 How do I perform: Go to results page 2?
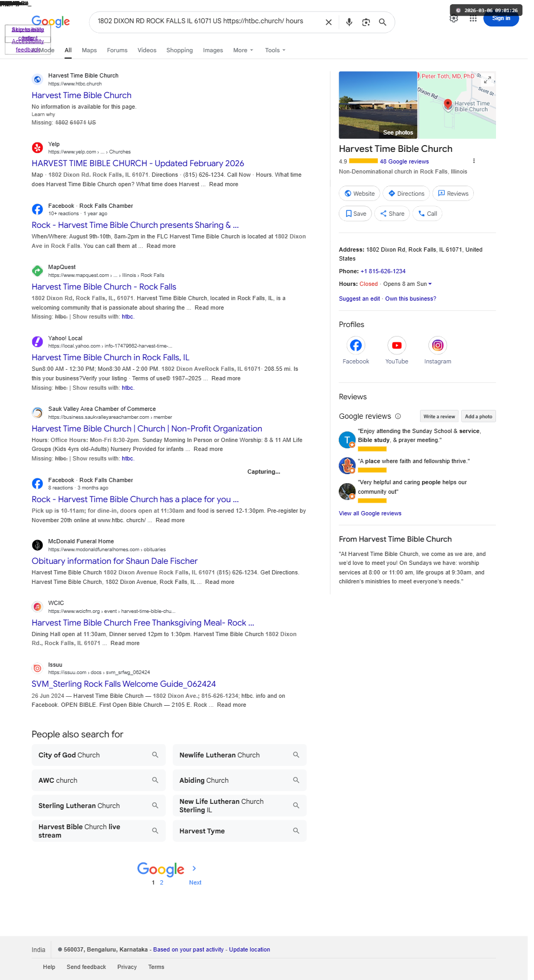[161, 882]
